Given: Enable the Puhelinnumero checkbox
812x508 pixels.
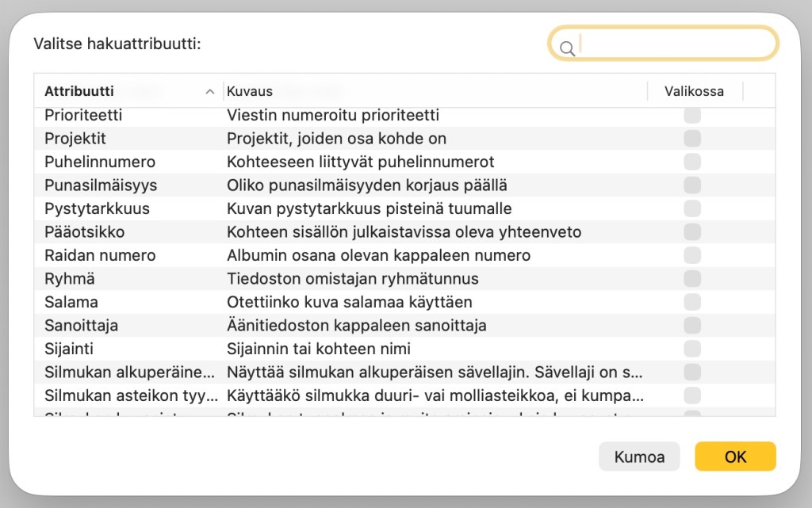Looking at the screenshot, I should (x=691, y=161).
